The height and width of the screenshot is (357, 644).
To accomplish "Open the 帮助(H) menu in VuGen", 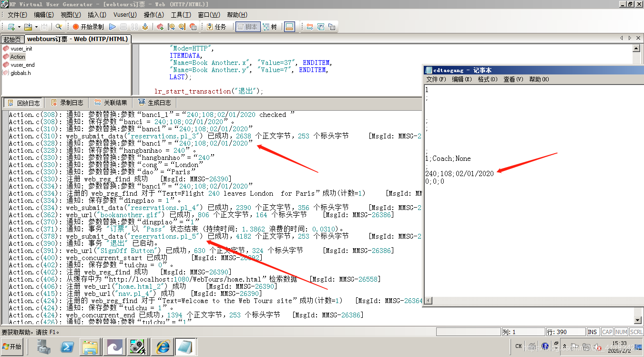I will pyautogui.click(x=237, y=15).
